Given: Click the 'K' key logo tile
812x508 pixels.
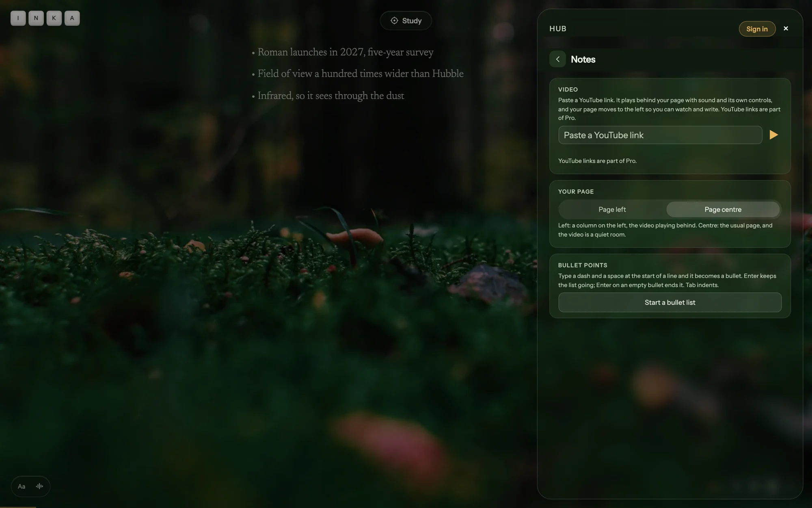Looking at the screenshot, I should coord(54,18).
